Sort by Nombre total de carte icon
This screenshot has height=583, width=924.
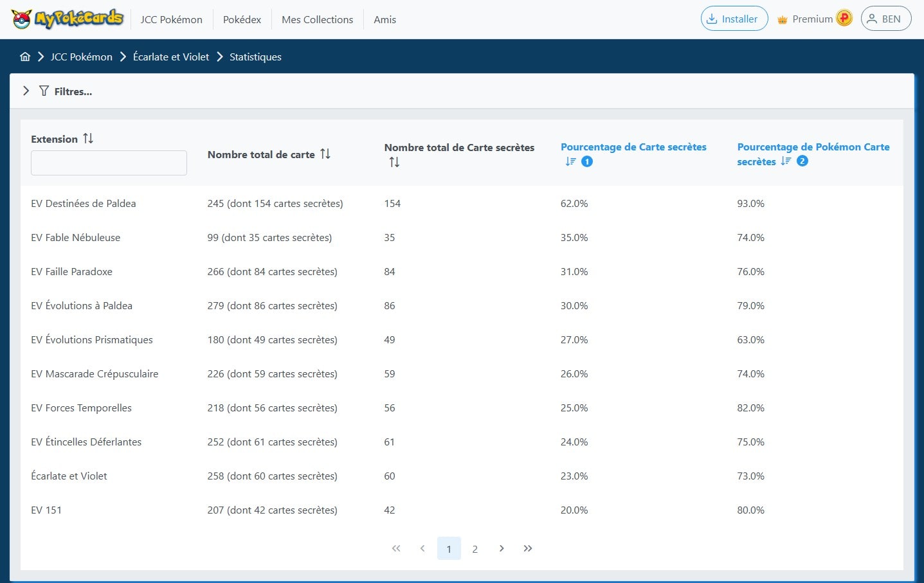click(325, 154)
